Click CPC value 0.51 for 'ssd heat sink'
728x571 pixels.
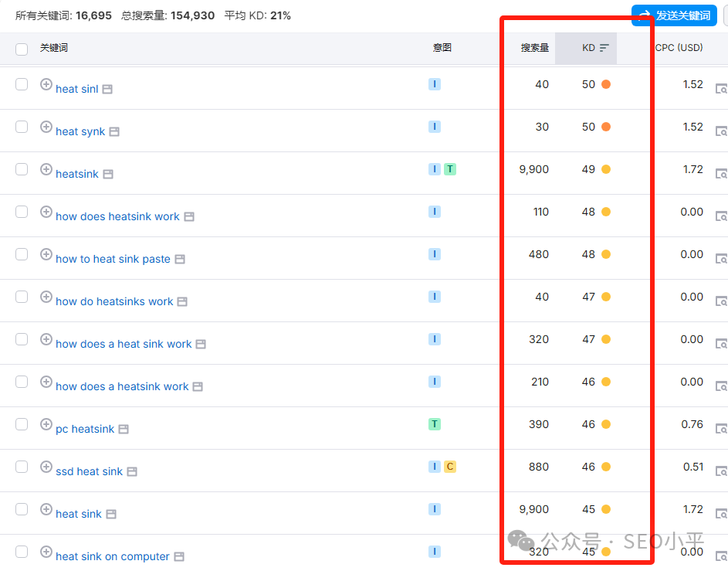[692, 467]
